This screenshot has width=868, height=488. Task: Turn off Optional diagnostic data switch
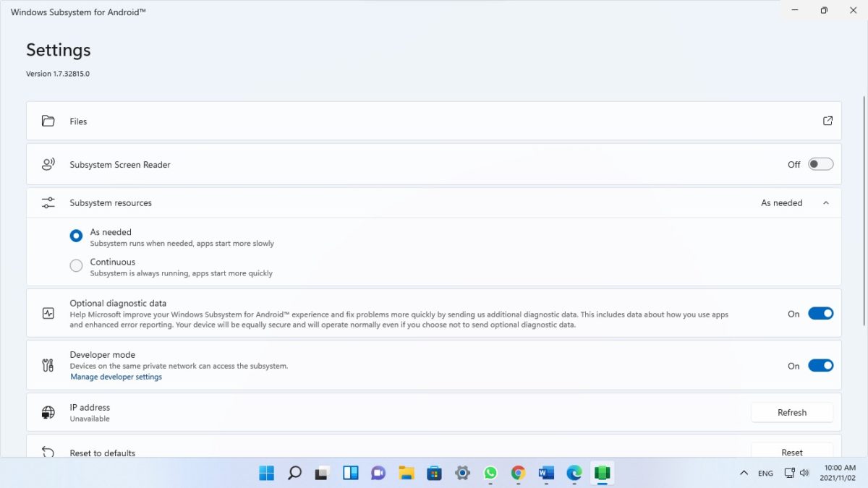[x=820, y=314]
